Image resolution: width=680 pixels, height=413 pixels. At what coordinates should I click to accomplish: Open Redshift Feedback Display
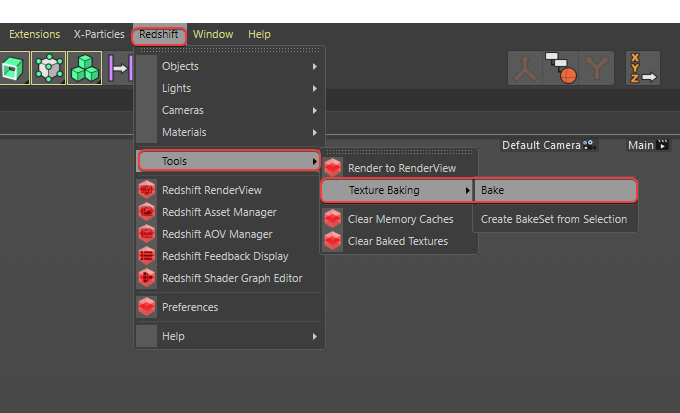click(x=230, y=256)
